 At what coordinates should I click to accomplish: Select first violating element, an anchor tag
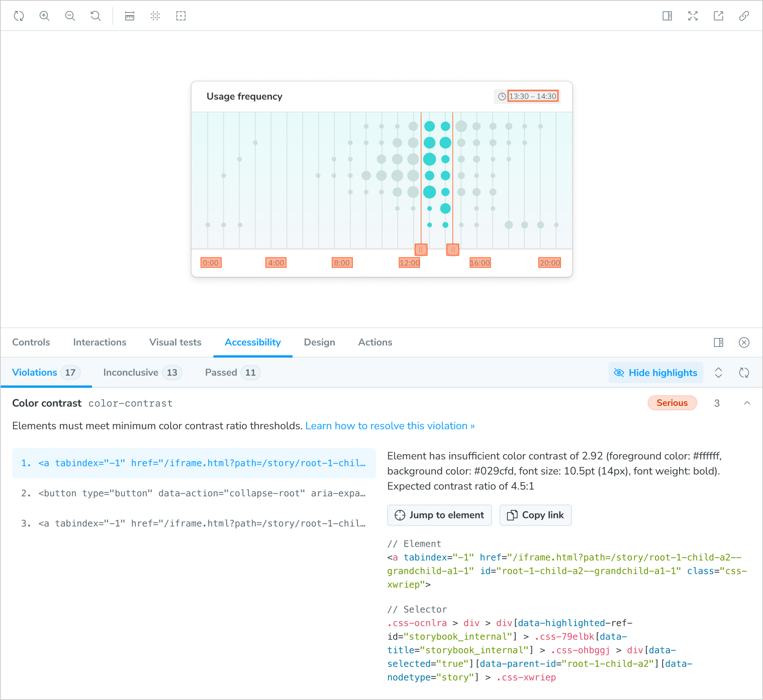[x=194, y=463]
